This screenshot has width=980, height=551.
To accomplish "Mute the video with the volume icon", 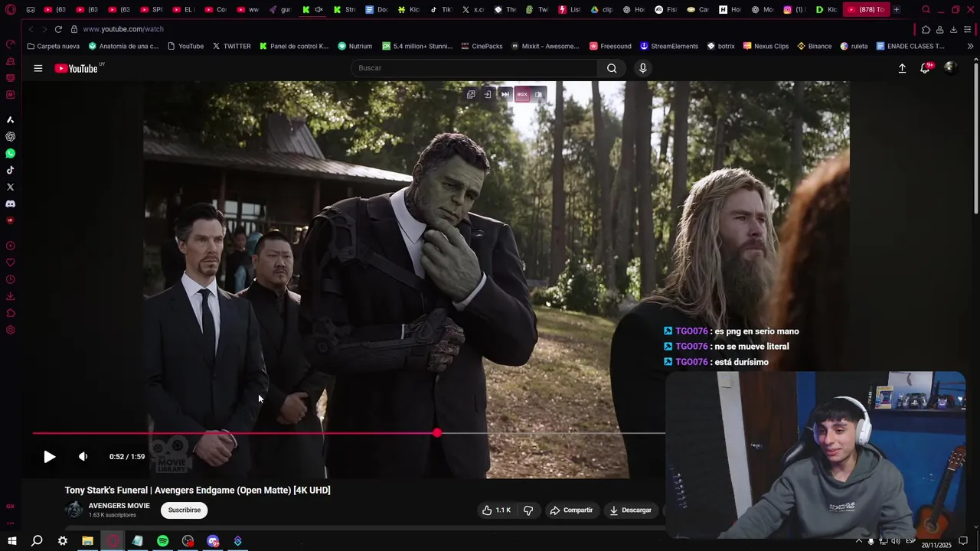I will tap(83, 457).
